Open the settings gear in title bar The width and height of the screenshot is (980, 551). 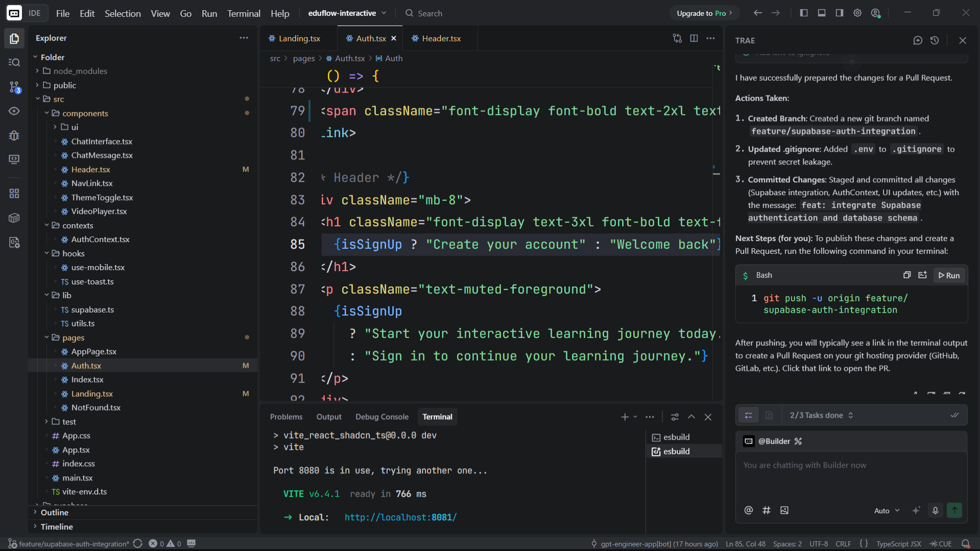857,13
